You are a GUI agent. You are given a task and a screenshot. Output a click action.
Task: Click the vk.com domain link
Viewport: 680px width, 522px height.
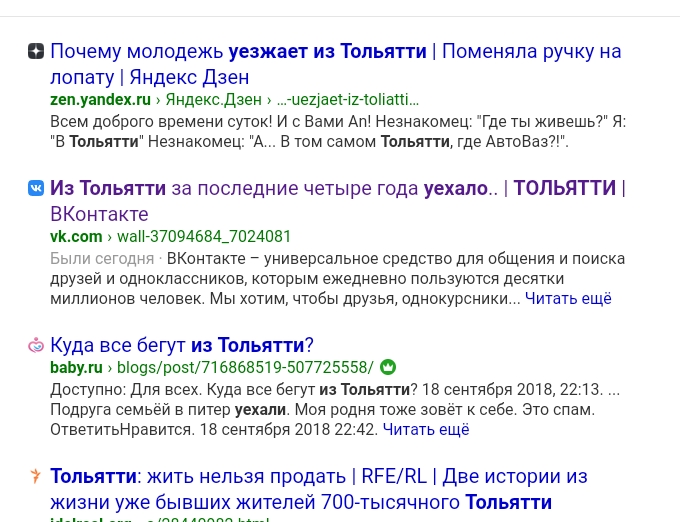point(76,237)
